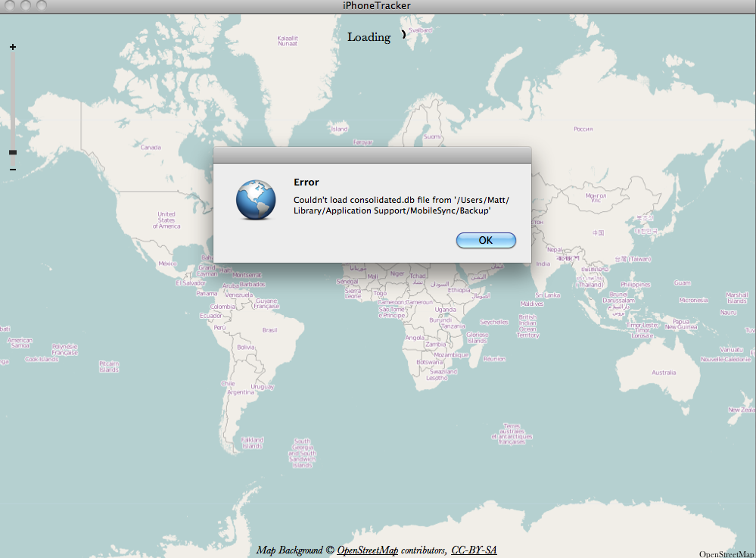The width and height of the screenshot is (756, 558).
Task: Click the Suomi label on map
Action: [x=432, y=136]
